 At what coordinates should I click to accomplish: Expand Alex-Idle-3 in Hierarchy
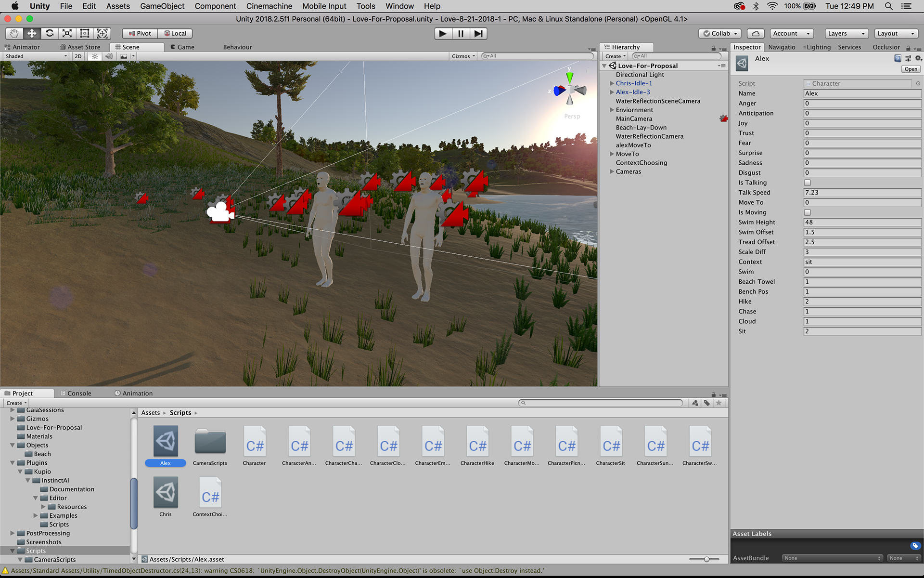point(612,92)
